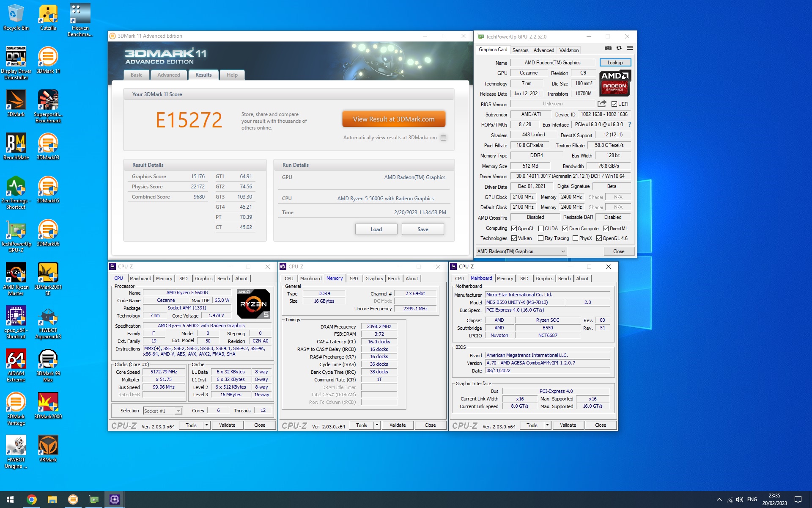Toggle OpenCL checkbox in GPU-Z
The image size is (812, 508).
coord(514,229)
